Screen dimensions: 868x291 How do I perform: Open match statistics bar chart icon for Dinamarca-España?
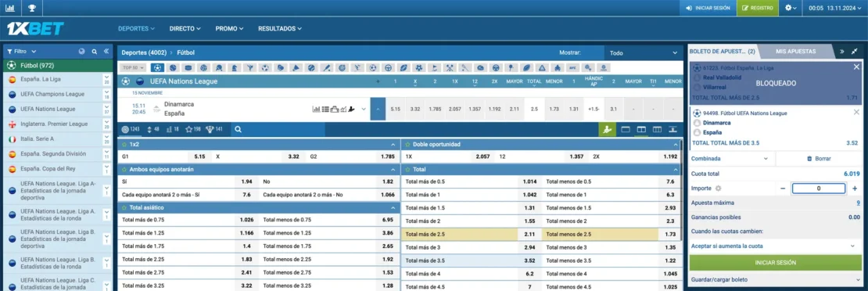coord(316,110)
